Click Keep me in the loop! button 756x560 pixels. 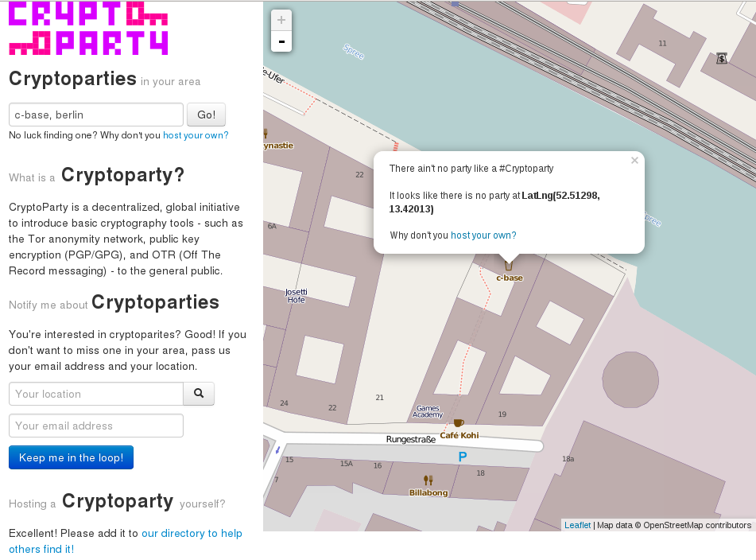pos(71,457)
